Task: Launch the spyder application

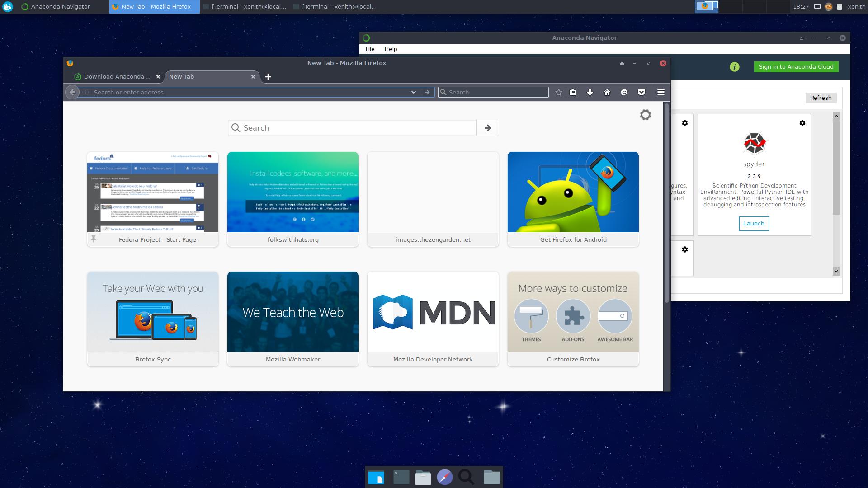Action: 754,224
